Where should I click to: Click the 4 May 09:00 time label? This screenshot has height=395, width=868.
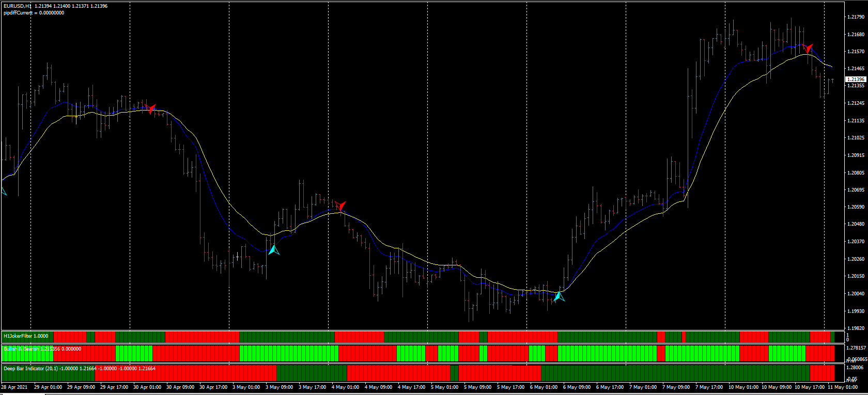[379, 387]
